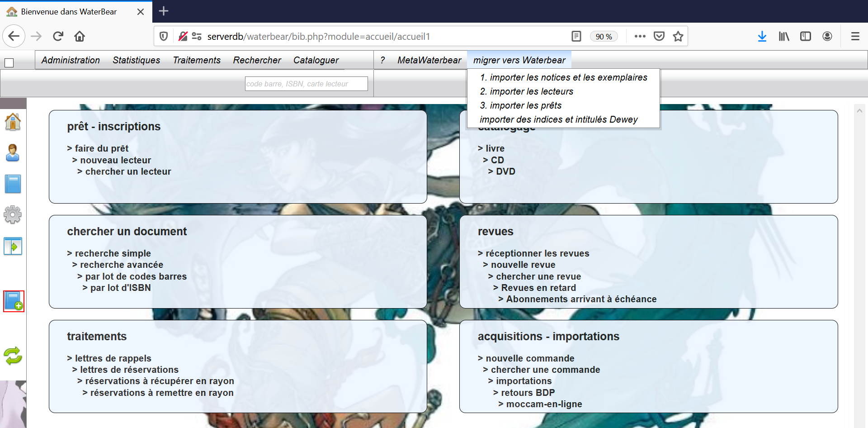
Task: Click the 90 % zoom level indicator
Action: tap(604, 37)
